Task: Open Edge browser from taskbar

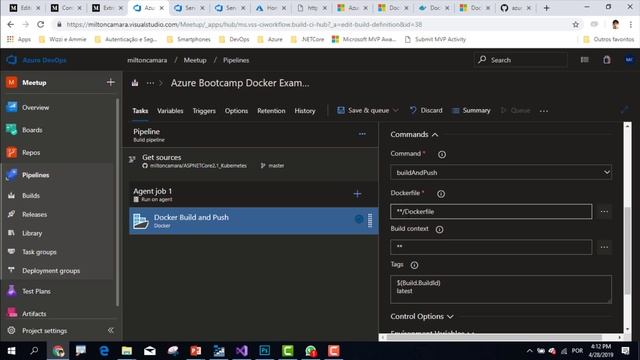Action: tap(104, 351)
